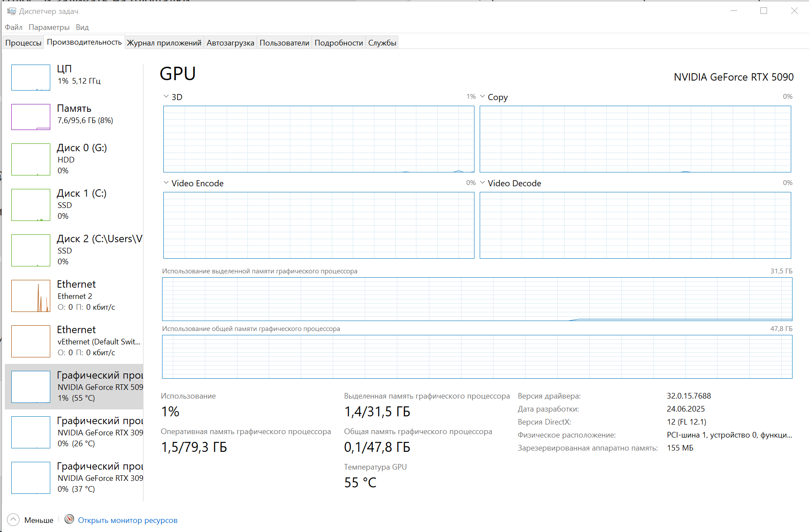Open Ethernet 2 network graph thumbnail

click(x=31, y=296)
